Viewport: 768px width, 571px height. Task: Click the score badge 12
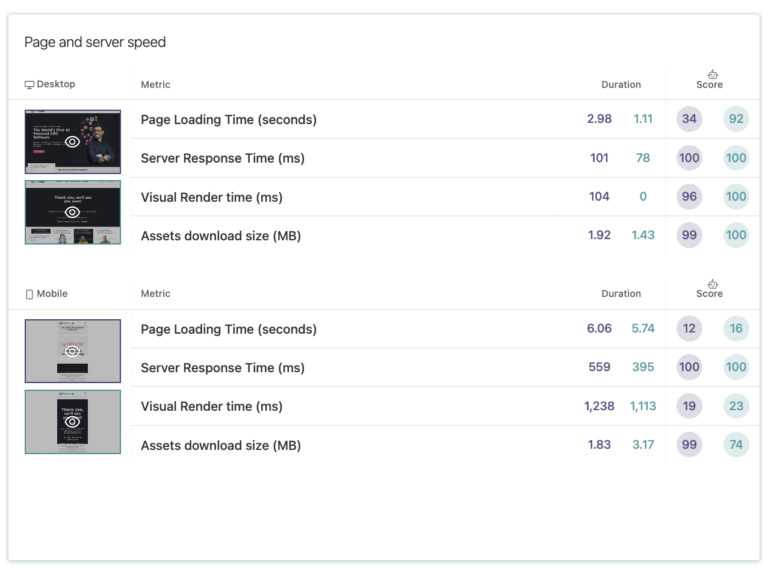click(x=689, y=329)
